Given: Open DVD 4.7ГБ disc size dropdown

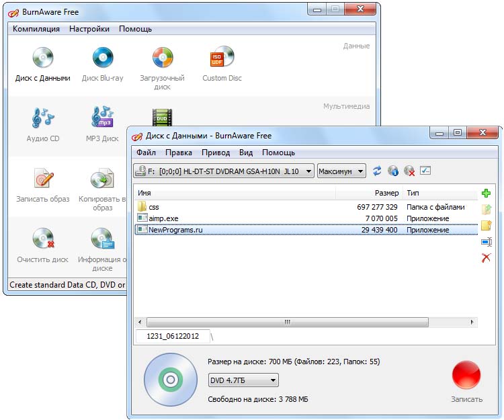Looking at the screenshot, I should pos(243,380).
